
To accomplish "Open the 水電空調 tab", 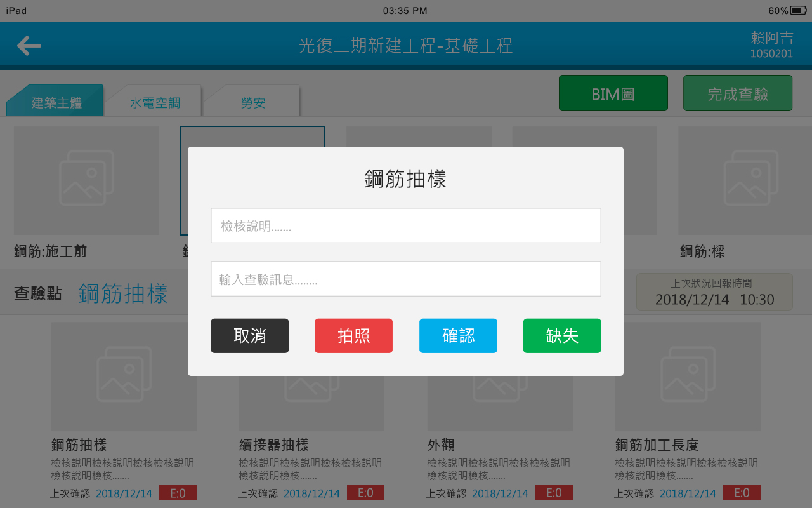I will click(155, 102).
